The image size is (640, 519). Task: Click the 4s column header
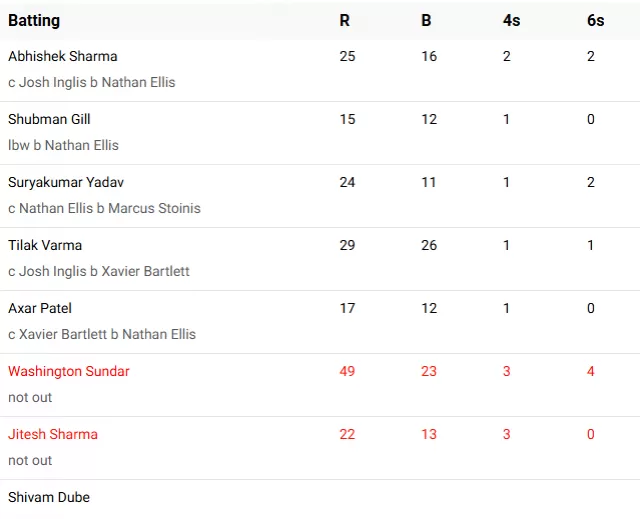pyautogui.click(x=510, y=20)
